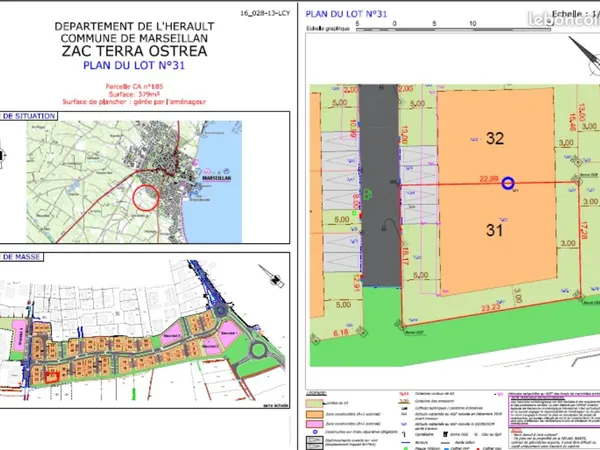Viewport: 600px width, 450px height.
Task: Click the pink legend swatch
Action: pyautogui.click(x=315, y=424)
